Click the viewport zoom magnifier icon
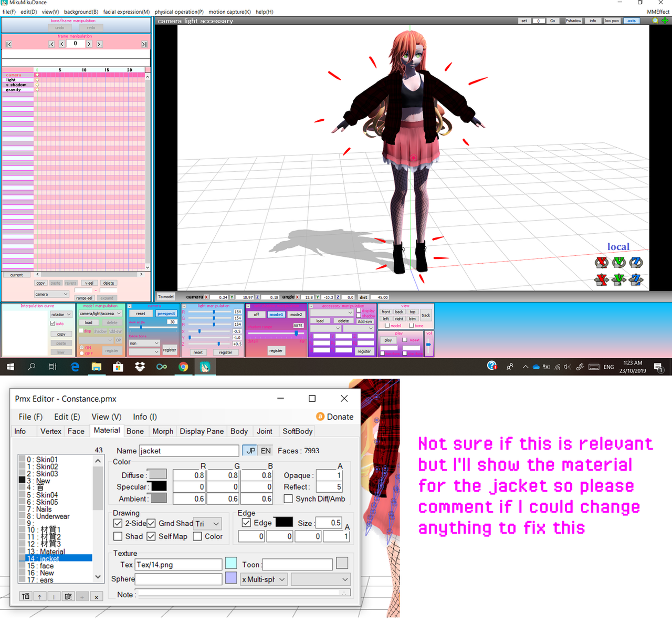 tap(655, 21)
